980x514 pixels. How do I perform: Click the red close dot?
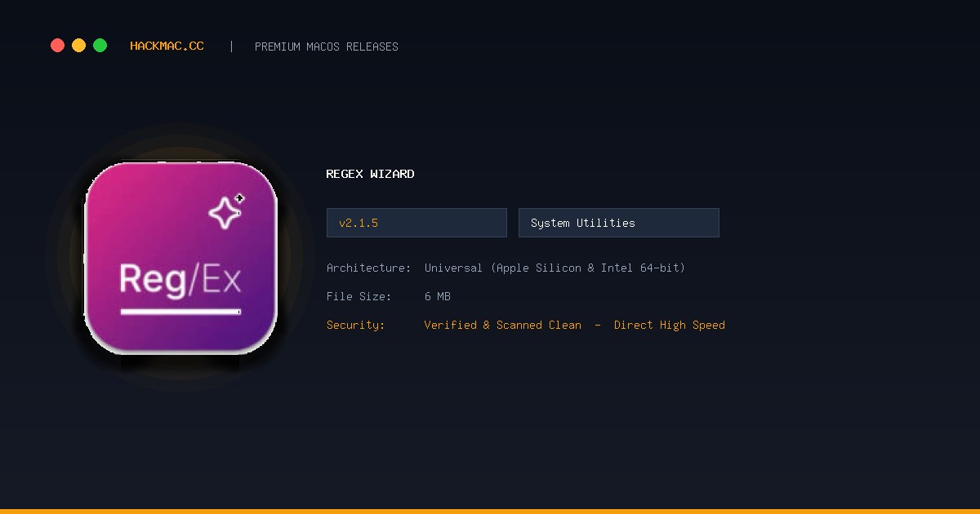pyautogui.click(x=57, y=46)
